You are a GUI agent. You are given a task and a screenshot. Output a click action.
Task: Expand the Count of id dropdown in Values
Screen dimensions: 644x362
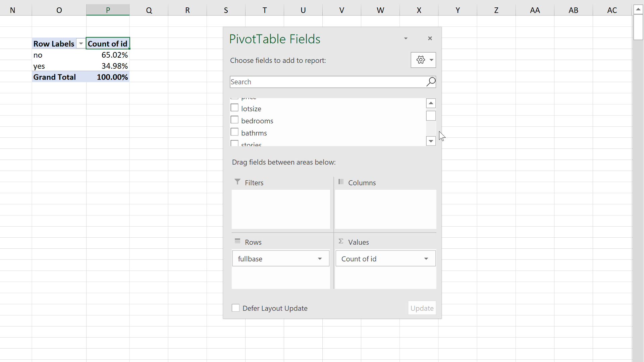click(x=426, y=259)
